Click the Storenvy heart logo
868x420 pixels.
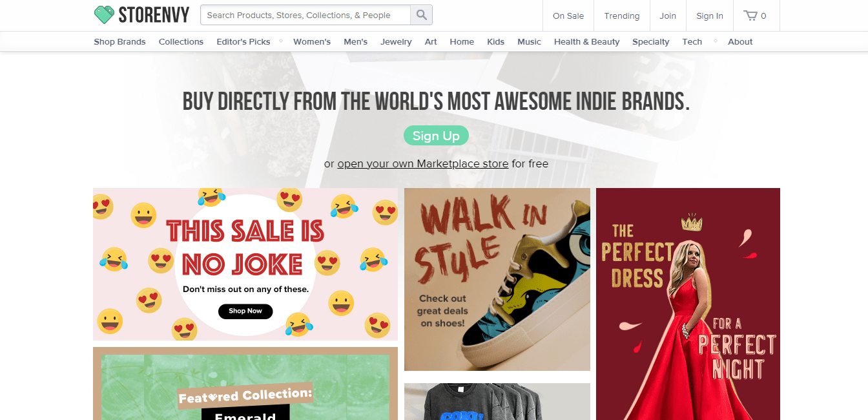click(103, 14)
